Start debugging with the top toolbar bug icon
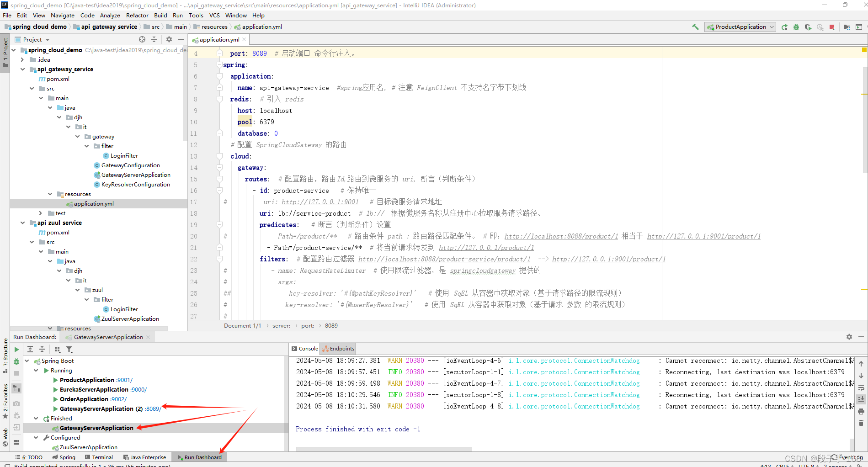 coord(796,27)
